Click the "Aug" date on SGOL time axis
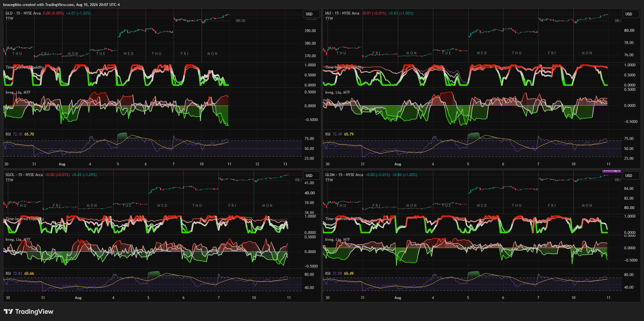 [78, 298]
